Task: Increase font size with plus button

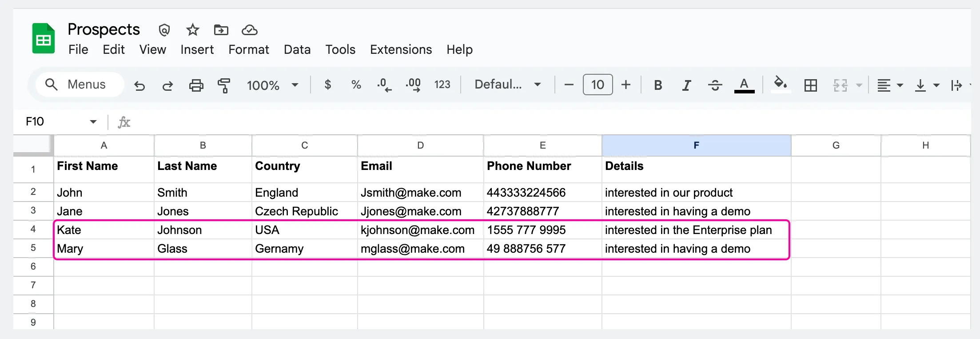Action: coord(626,85)
